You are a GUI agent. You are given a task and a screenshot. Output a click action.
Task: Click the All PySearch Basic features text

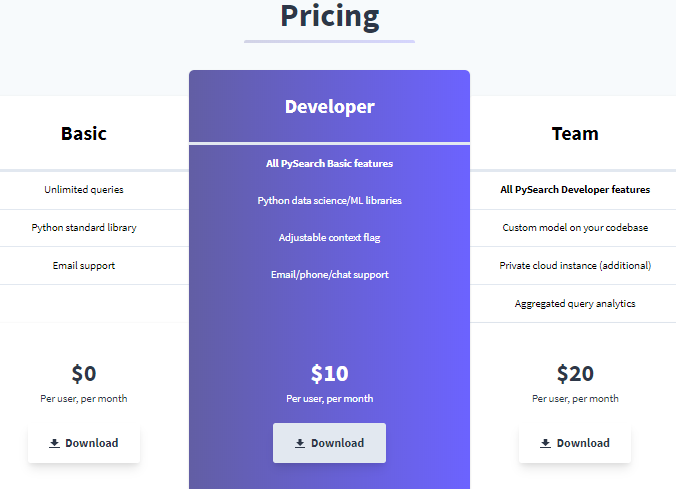pyautogui.click(x=329, y=163)
